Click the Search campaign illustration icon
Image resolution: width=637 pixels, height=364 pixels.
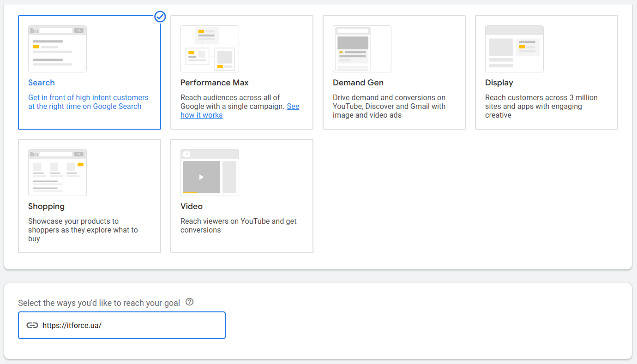click(x=57, y=49)
